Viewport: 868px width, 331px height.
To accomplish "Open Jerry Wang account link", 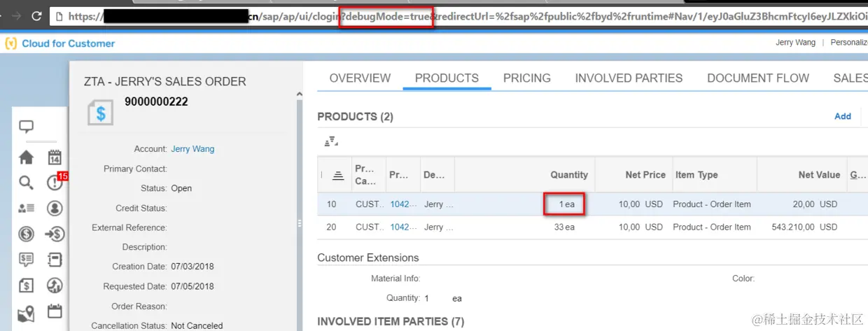I will [192, 149].
